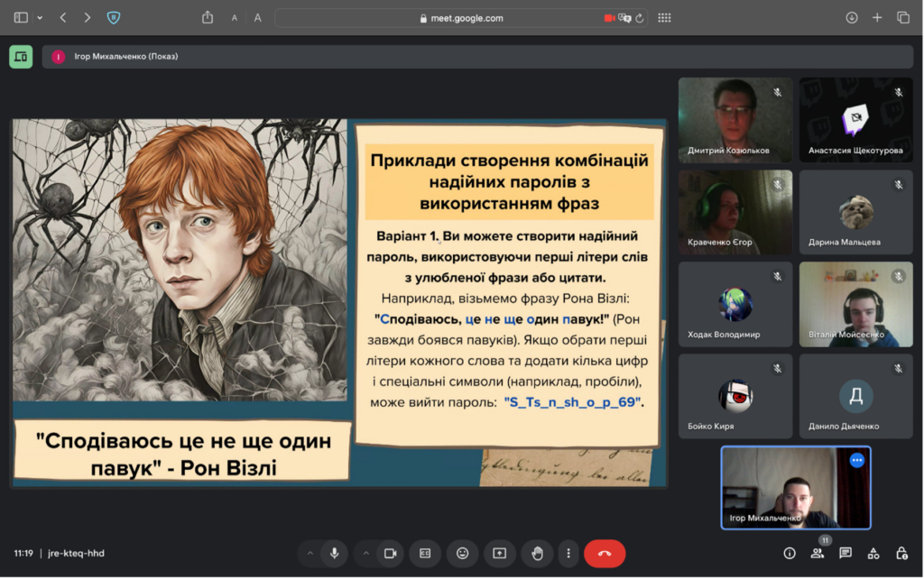Toggle the camera on or off
924x579 pixels.
390,553
